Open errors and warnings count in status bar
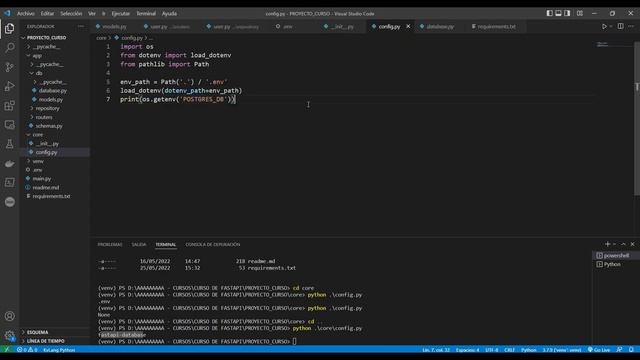Image resolution: width=640 pixels, height=360 pixels. coord(27,350)
